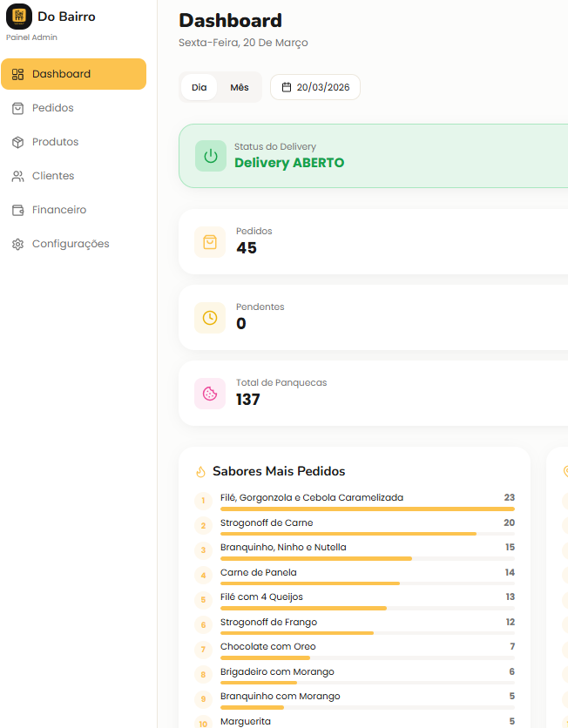Click the pink cookie icon for Total de Panquecas

[x=210, y=394]
